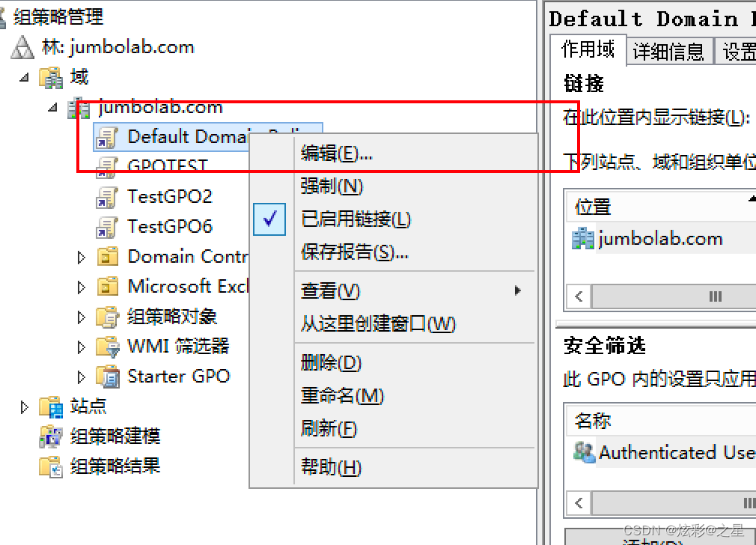Viewport: 756px width, 545px height.
Task: Expand the Domain Controllers node
Action: (81, 257)
